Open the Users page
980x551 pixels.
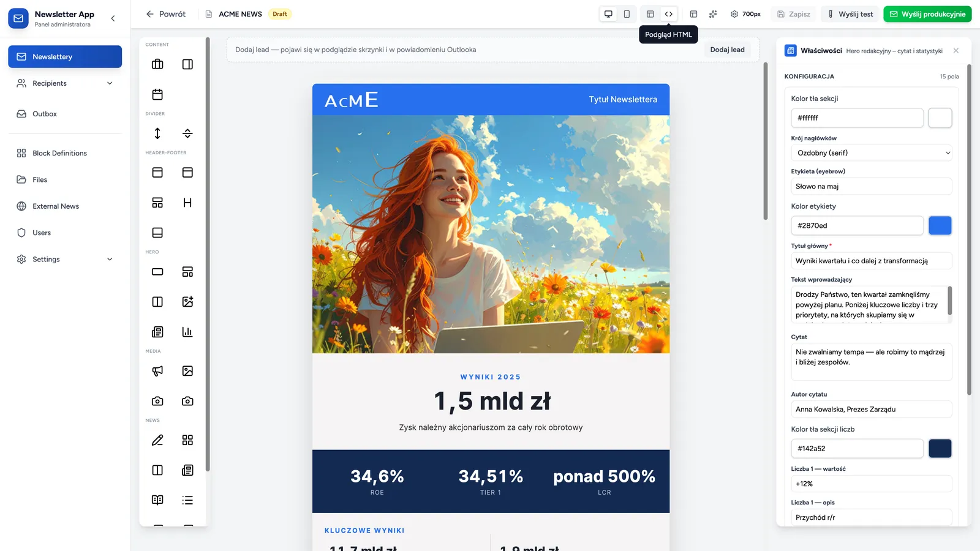click(65, 233)
